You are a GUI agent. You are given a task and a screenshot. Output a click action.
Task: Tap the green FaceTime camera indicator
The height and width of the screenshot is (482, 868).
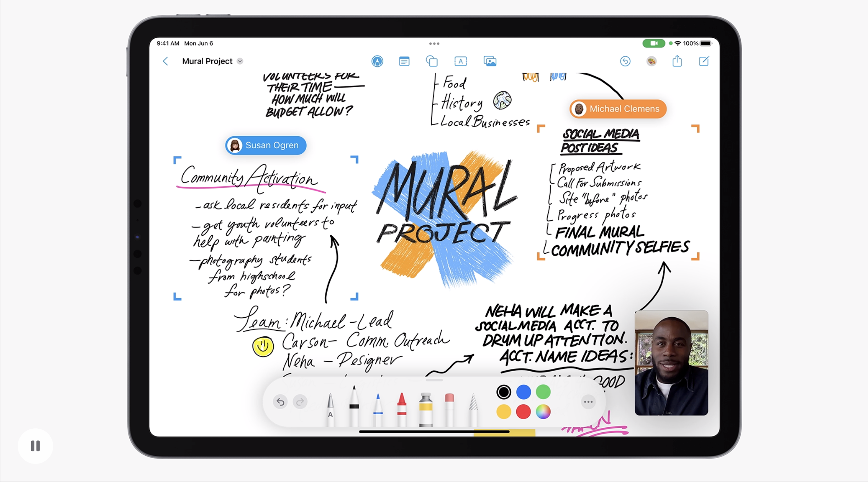tap(653, 43)
